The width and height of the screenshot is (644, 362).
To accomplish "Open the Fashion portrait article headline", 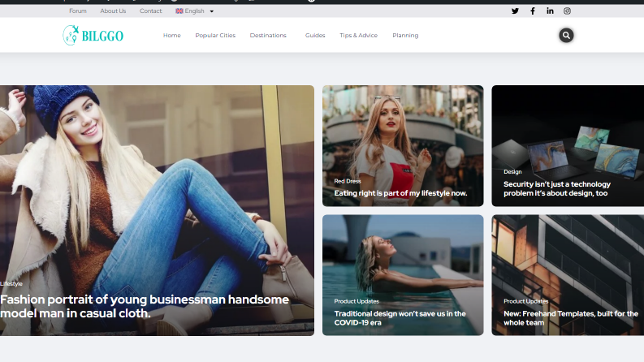I will click(x=145, y=306).
